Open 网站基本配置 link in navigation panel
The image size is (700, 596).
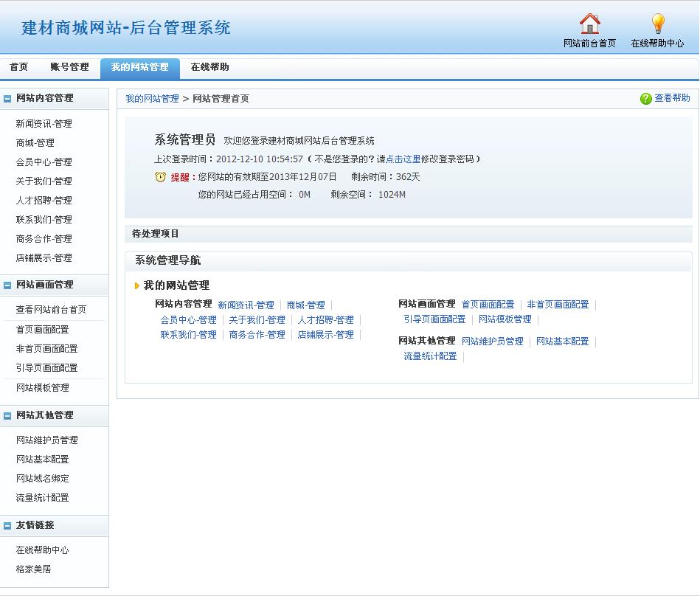[x=563, y=342]
